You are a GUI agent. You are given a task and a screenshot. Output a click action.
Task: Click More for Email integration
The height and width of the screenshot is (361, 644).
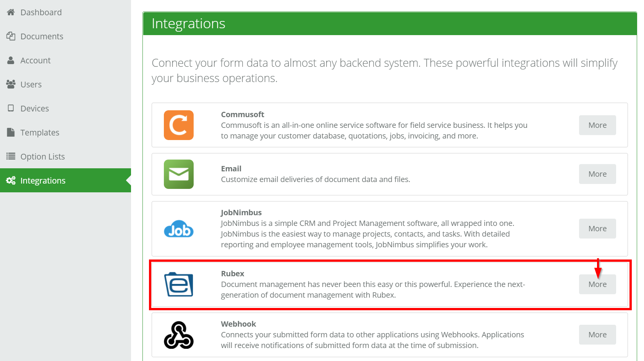click(597, 174)
